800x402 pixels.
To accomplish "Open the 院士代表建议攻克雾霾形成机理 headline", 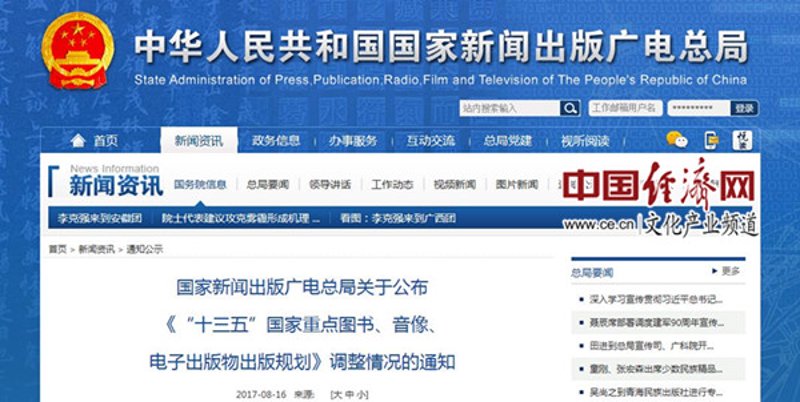I will 241,218.
